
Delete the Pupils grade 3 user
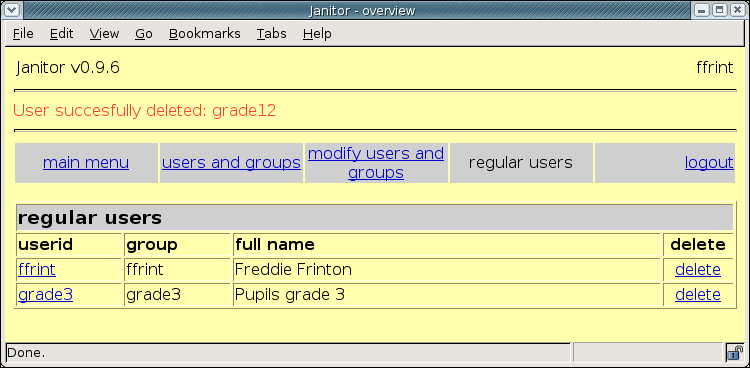(698, 295)
